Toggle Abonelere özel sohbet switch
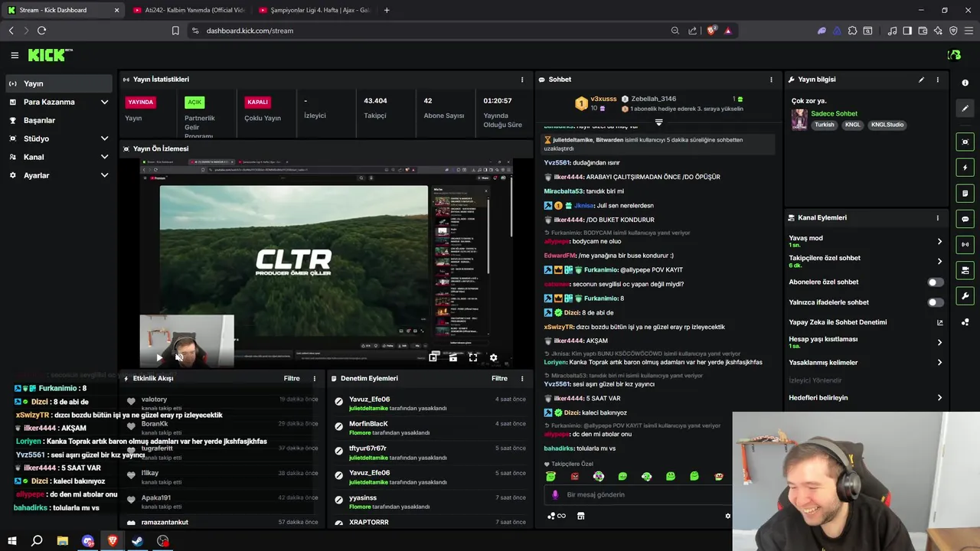 [935, 282]
